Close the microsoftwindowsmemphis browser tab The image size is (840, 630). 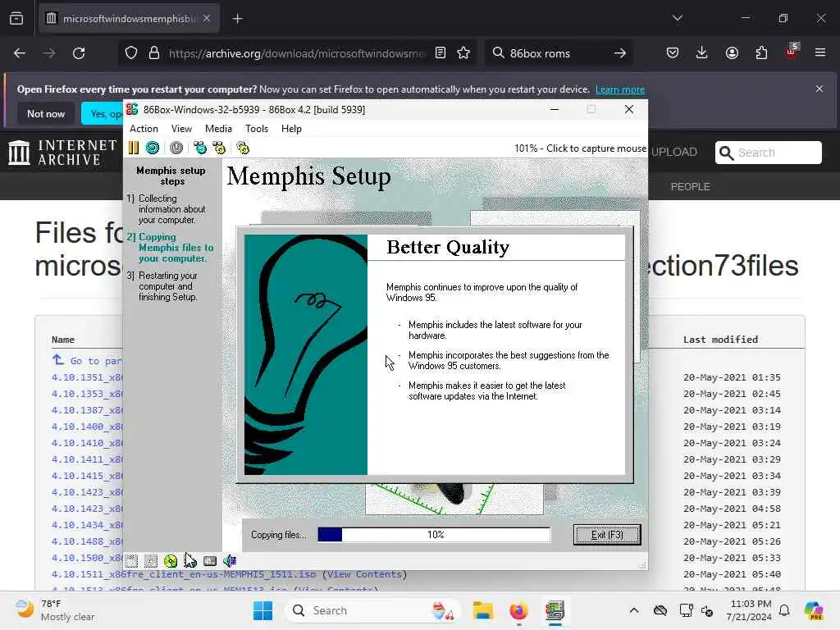point(207,19)
